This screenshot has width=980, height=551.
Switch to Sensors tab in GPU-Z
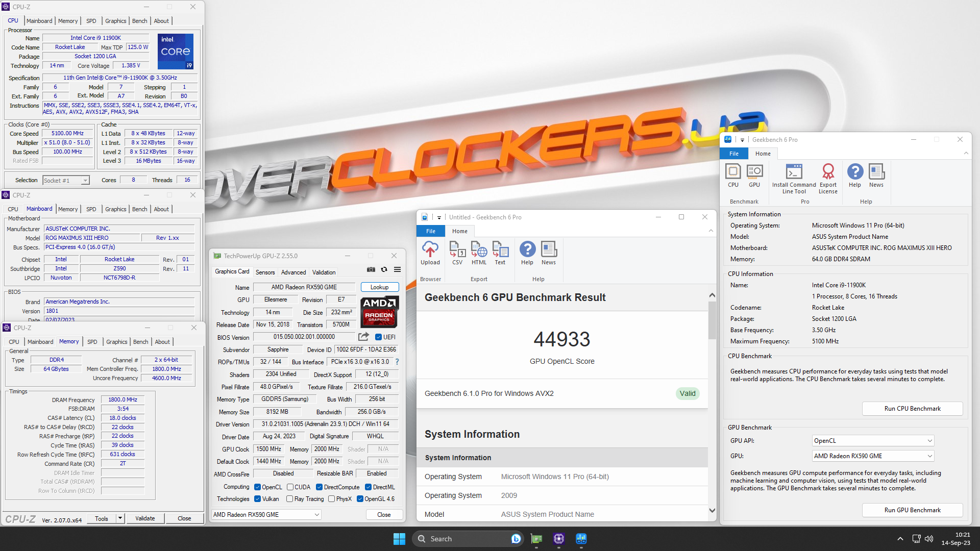point(265,272)
